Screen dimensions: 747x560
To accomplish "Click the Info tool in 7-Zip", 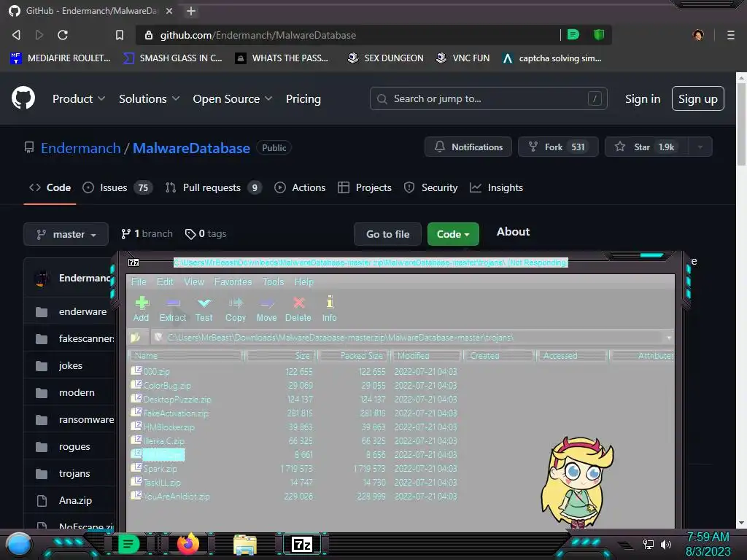I will pyautogui.click(x=329, y=309).
